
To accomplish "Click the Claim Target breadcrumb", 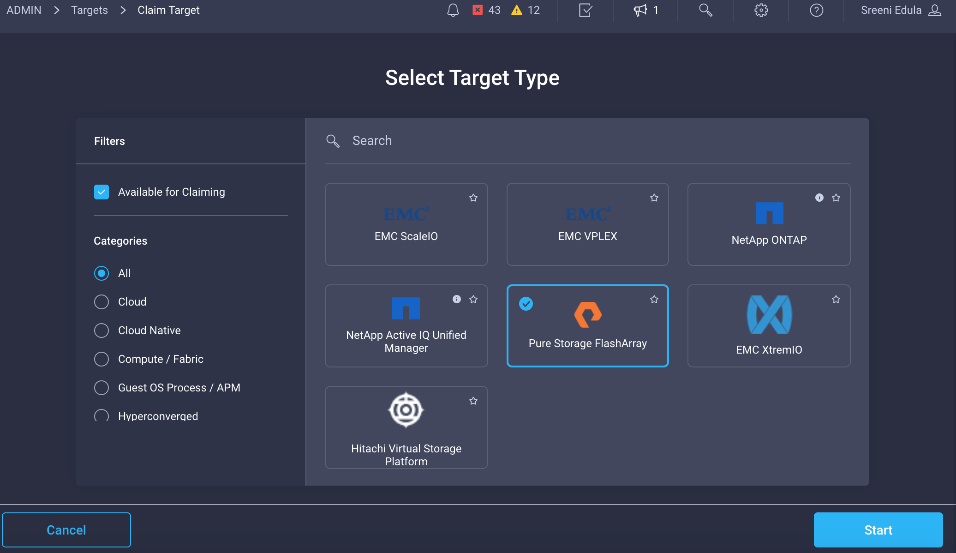I will tap(168, 10).
